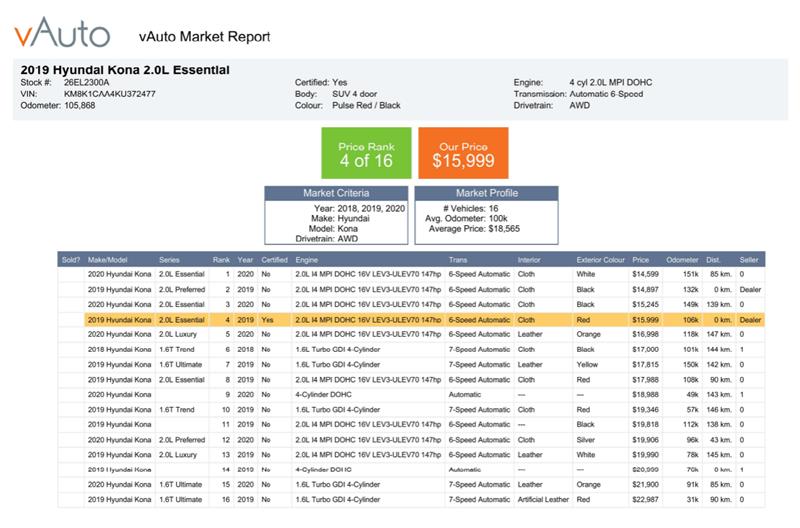
Task: Click the 2018 Hyundai Kona row make/model
Action: (x=119, y=349)
